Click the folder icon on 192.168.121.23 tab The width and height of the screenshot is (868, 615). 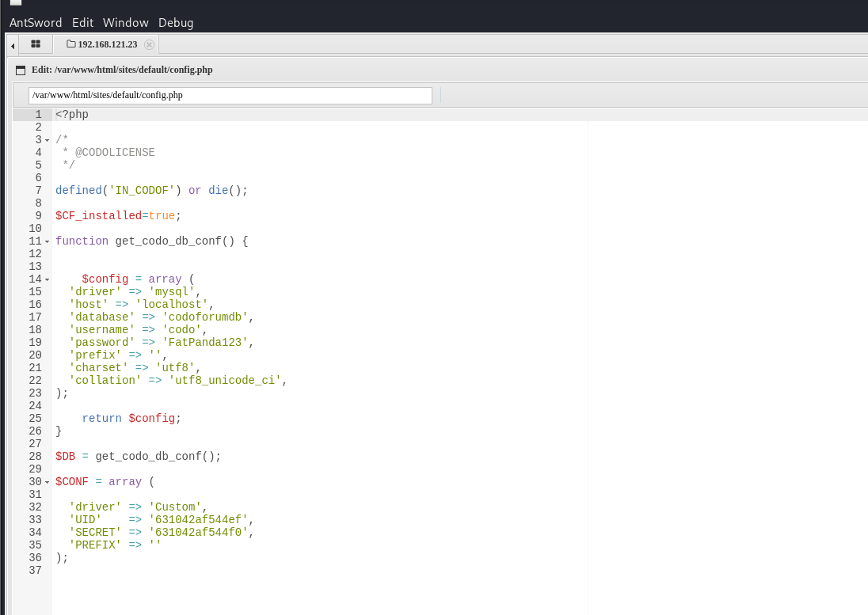click(x=70, y=44)
